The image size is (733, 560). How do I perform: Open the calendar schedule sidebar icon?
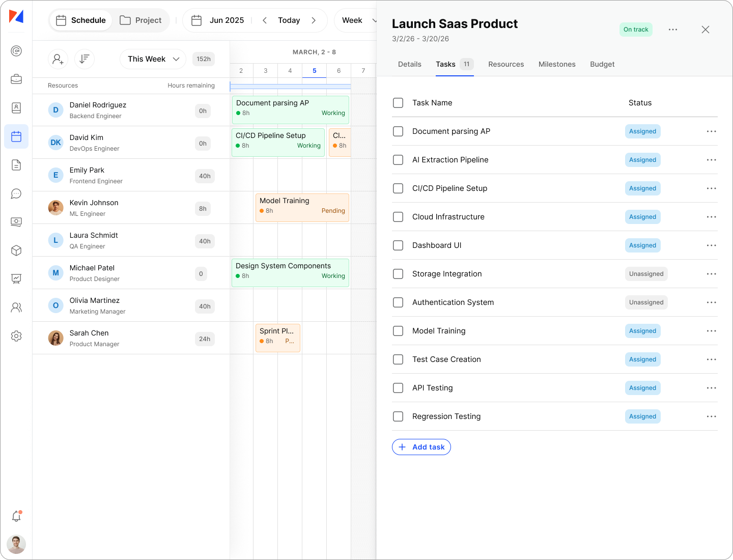16,136
